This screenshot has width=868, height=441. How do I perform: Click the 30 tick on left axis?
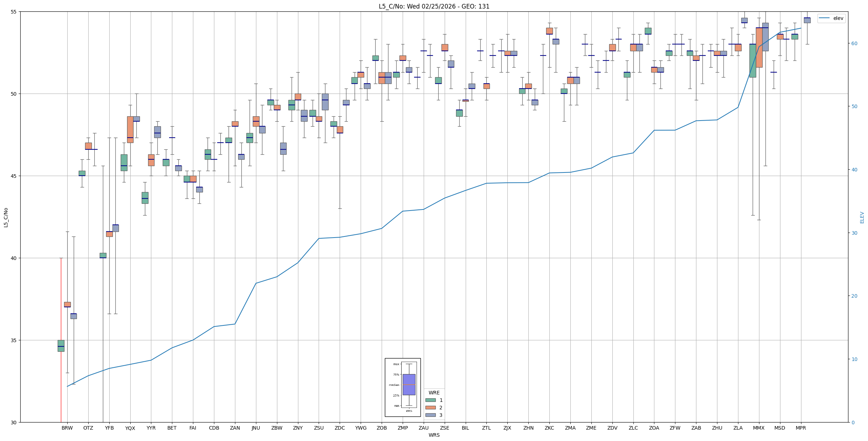pos(14,423)
